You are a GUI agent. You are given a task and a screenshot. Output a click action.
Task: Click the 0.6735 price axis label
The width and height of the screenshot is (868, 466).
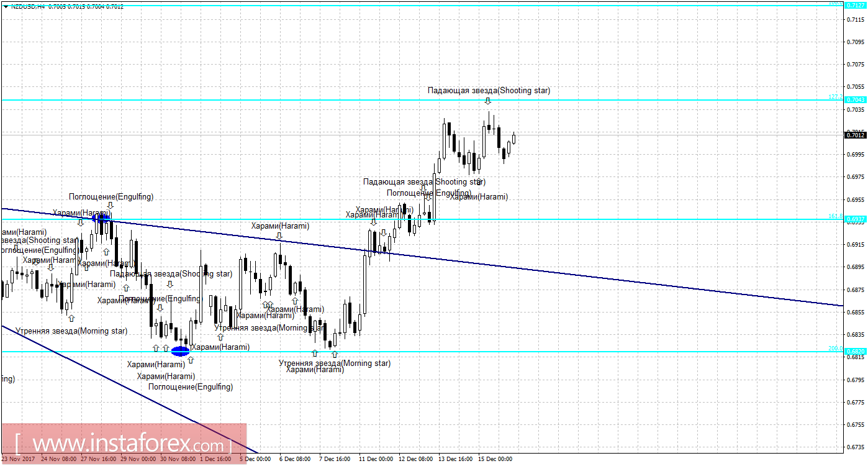click(856, 447)
